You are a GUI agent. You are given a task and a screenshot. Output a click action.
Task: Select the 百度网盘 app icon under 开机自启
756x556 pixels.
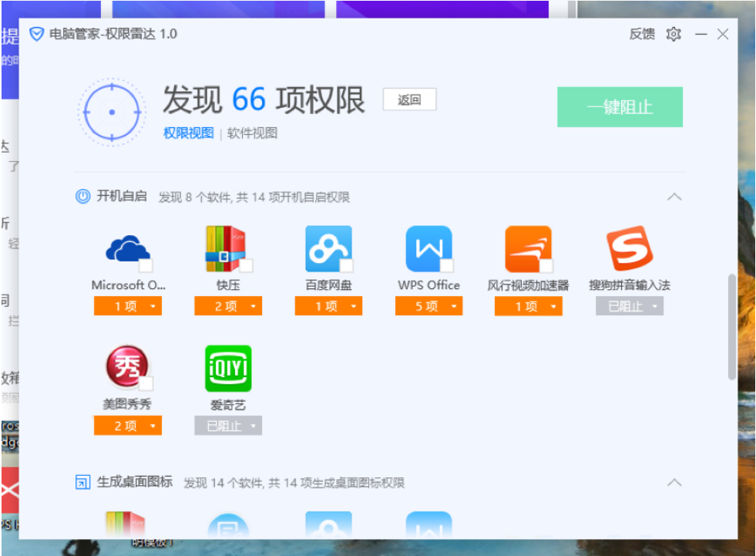[x=328, y=249]
